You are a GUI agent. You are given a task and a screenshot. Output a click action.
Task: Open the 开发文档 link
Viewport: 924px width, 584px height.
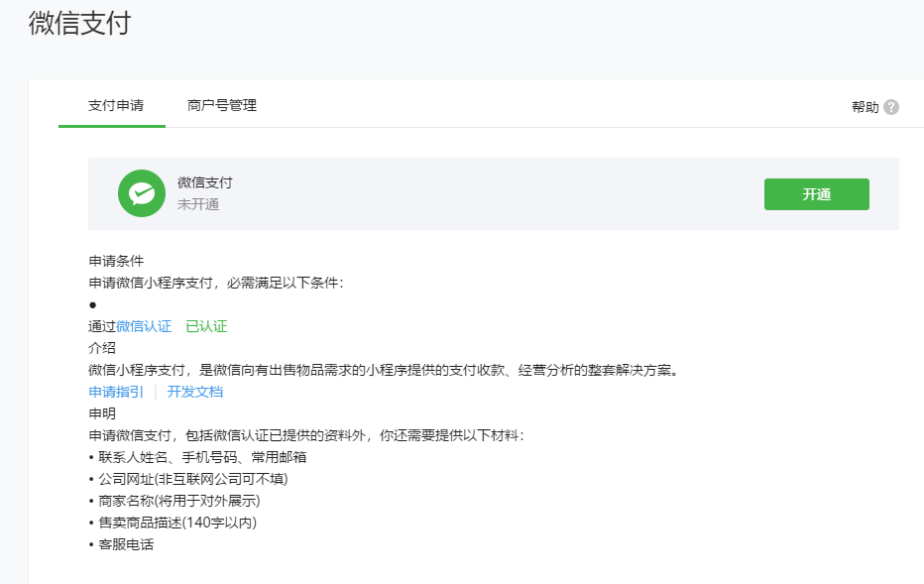pos(195,392)
